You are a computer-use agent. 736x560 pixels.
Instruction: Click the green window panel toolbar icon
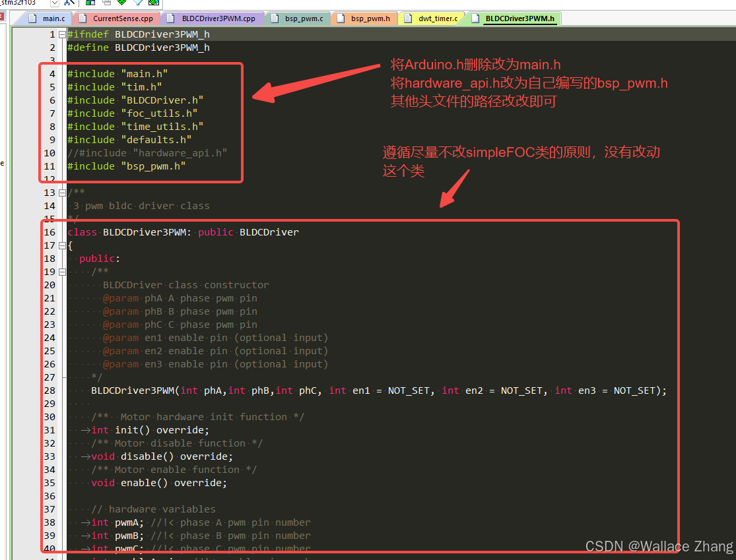90,3
